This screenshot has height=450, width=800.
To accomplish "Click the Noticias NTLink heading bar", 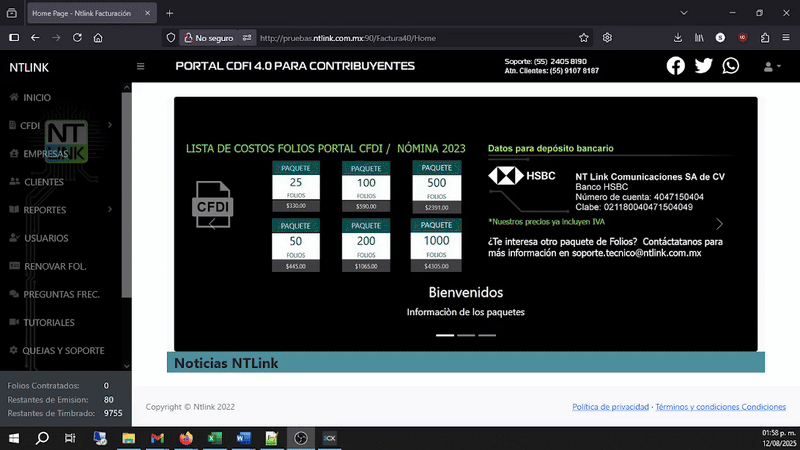I will [x=465, y=363].
